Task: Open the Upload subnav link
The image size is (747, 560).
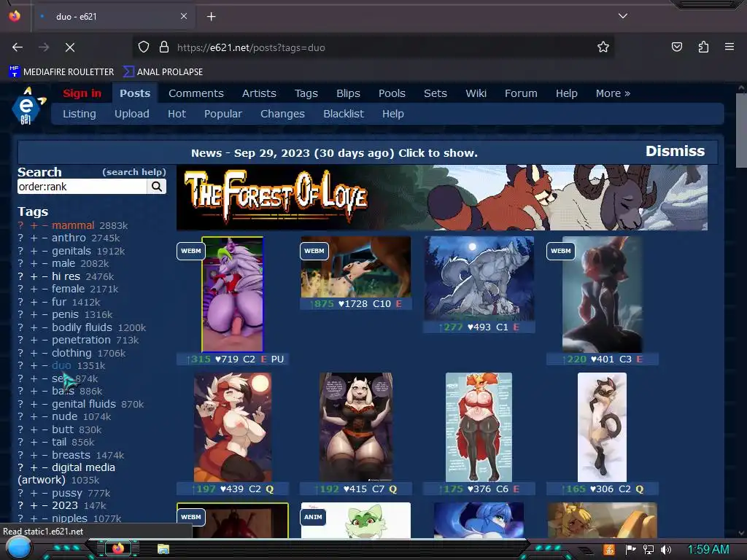Action: 131,114
